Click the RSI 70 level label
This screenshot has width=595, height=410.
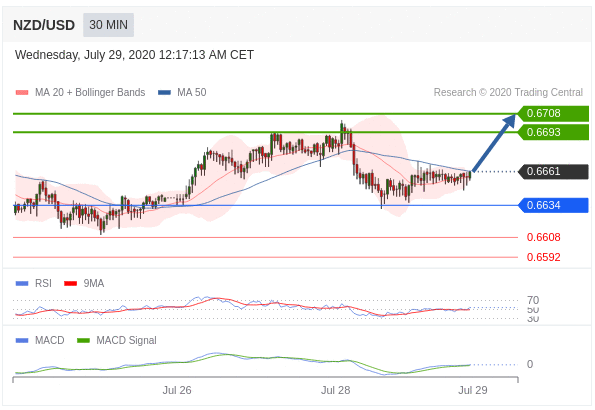533,300
